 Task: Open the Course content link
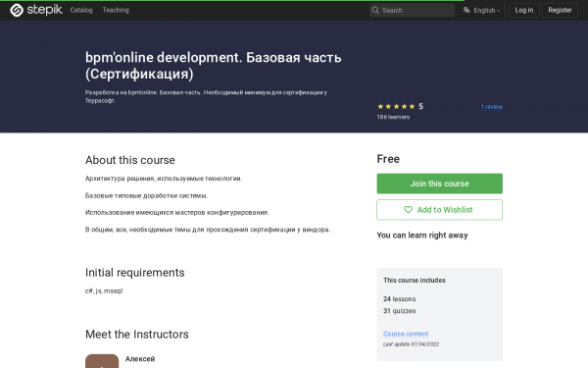tap(406, 334)
